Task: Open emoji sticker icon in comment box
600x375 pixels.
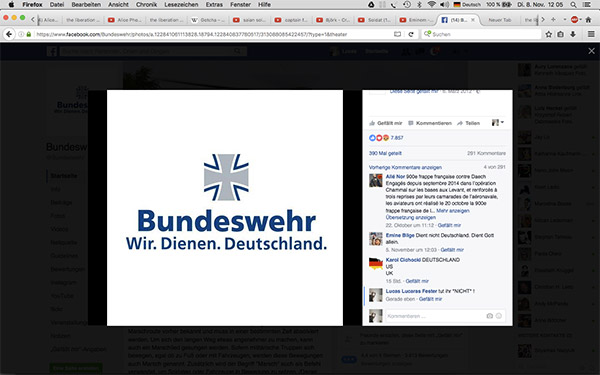Action: pos(499,316)
